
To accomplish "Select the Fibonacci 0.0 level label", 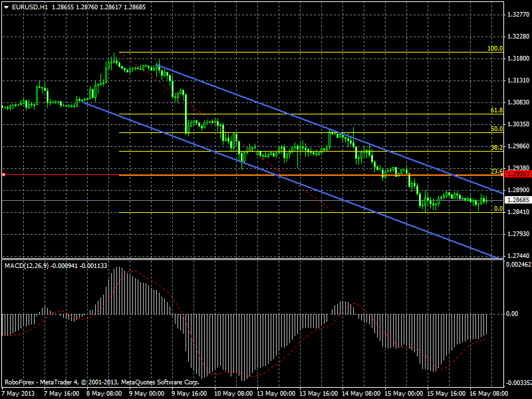I will coord(498,209).
